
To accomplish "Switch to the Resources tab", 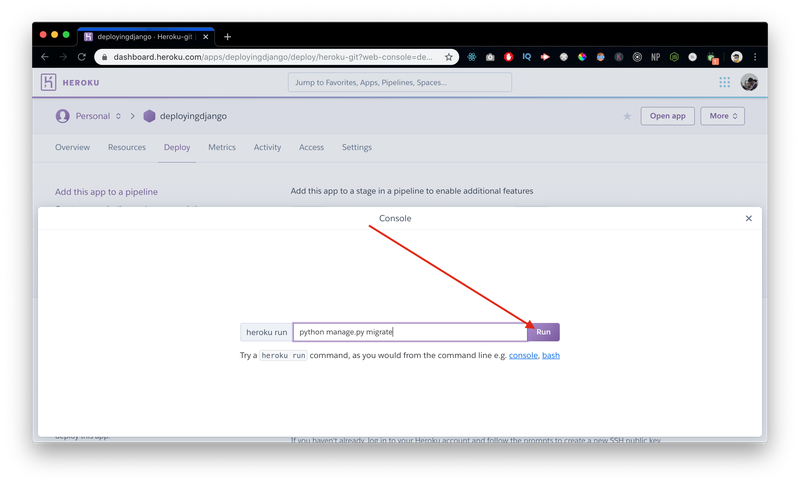I will click(127, 147).
